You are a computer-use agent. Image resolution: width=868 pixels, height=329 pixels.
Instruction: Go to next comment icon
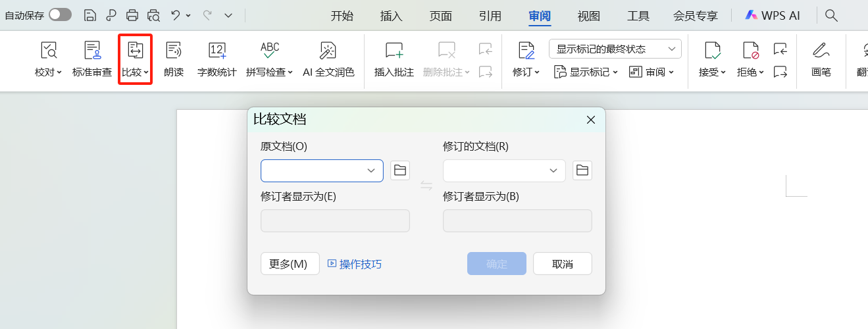click(486, 72)
